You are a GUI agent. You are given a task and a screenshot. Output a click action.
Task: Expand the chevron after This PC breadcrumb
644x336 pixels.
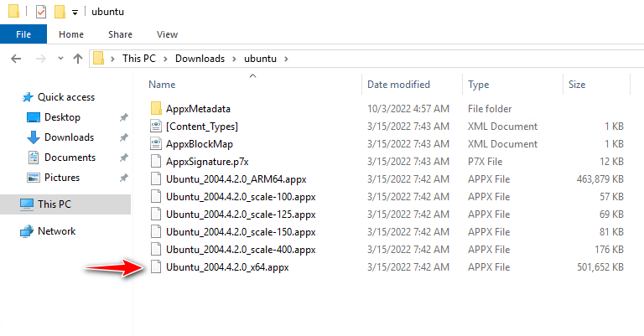point(165,59)
